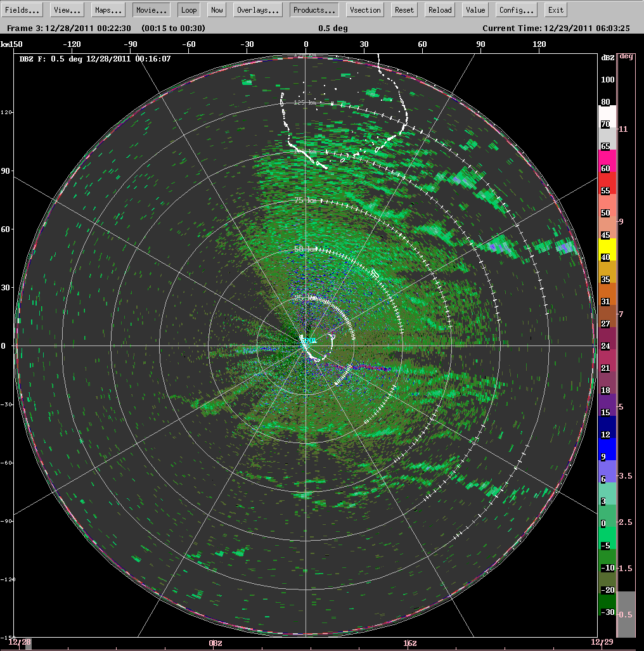Click the white dBZ color swatch

pyautogui.click(x=607, y=116)
